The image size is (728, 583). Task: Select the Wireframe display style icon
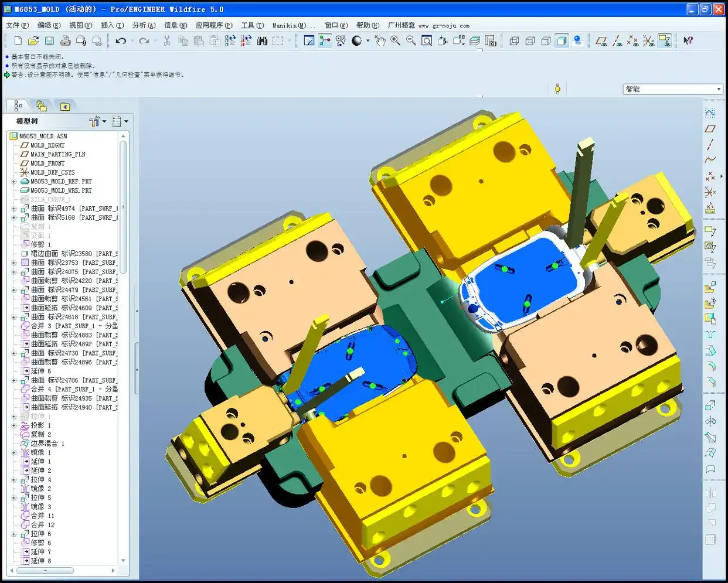tap(514, 40)
